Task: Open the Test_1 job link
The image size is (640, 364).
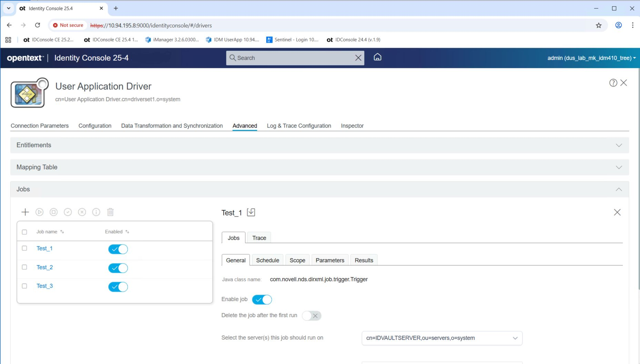Action: (x=44, y=249)
